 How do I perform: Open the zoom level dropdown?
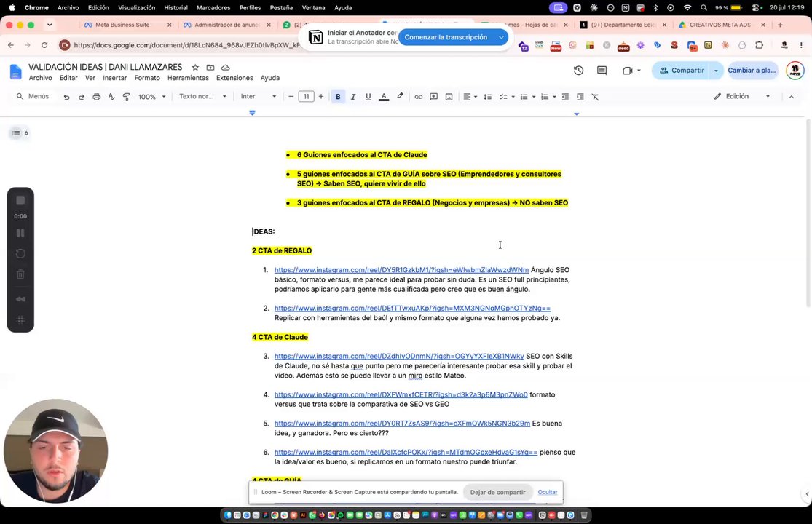point(151,97)
